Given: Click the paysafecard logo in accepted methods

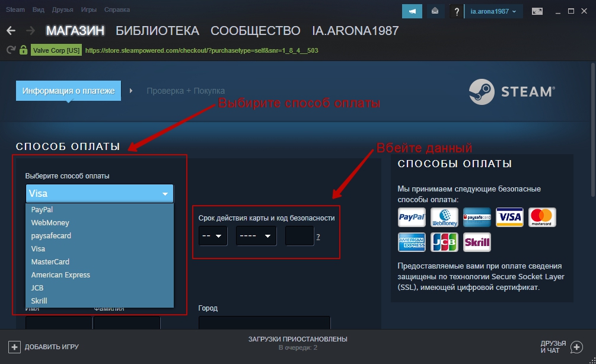Looking at the screenshot, I should coord(477,218).
